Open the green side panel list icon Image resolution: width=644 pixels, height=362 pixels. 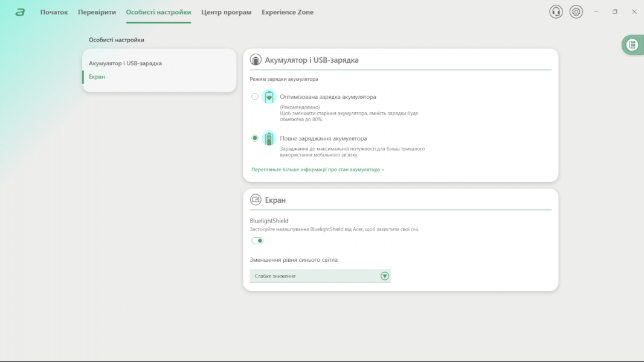[x=632, y=45]
